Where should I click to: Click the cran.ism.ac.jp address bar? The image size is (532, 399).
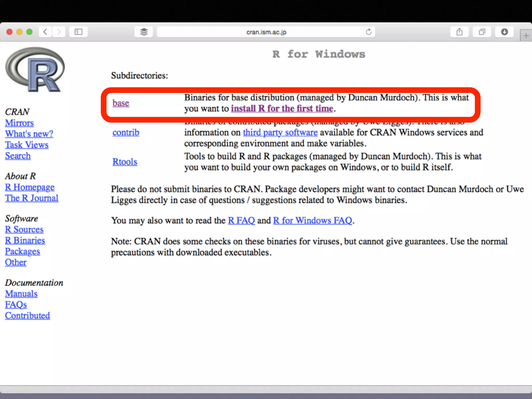(266, 32)
